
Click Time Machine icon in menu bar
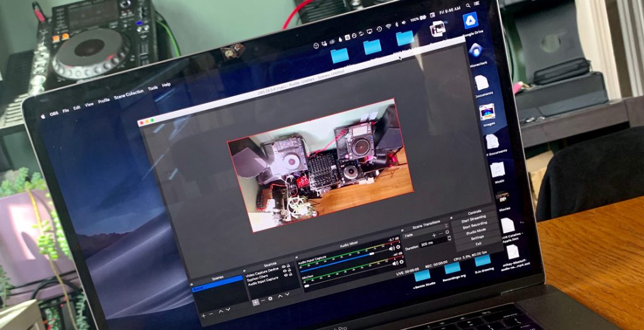point(379,28)
